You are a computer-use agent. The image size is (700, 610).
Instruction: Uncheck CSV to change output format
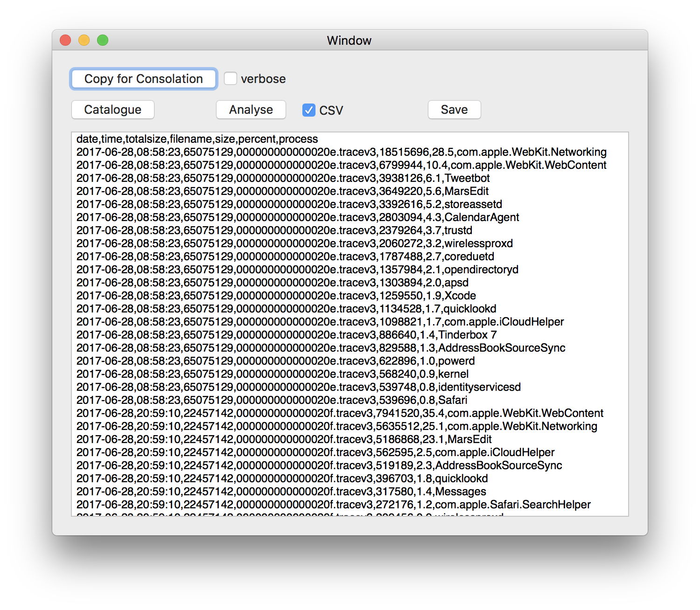click(x=308, y=110)
